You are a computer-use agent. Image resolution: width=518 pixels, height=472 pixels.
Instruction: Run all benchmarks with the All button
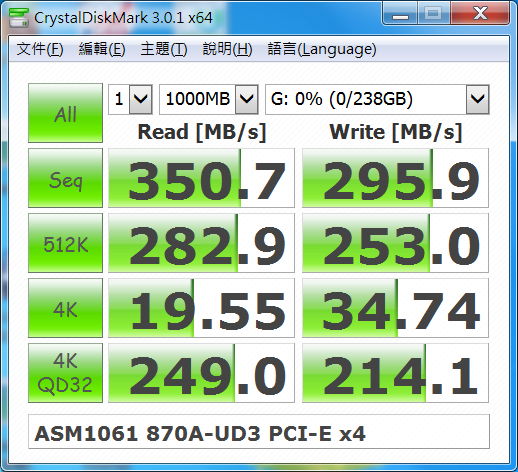point(65,113)
